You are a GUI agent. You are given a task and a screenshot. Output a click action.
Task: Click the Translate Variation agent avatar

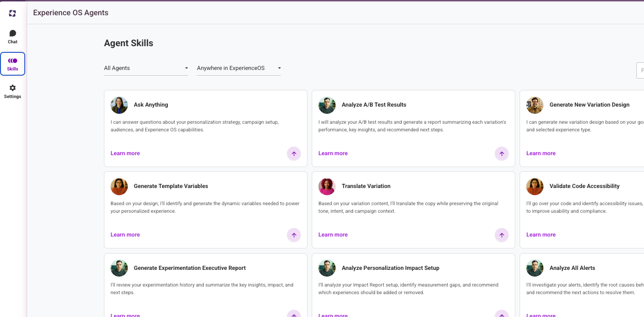327,187
